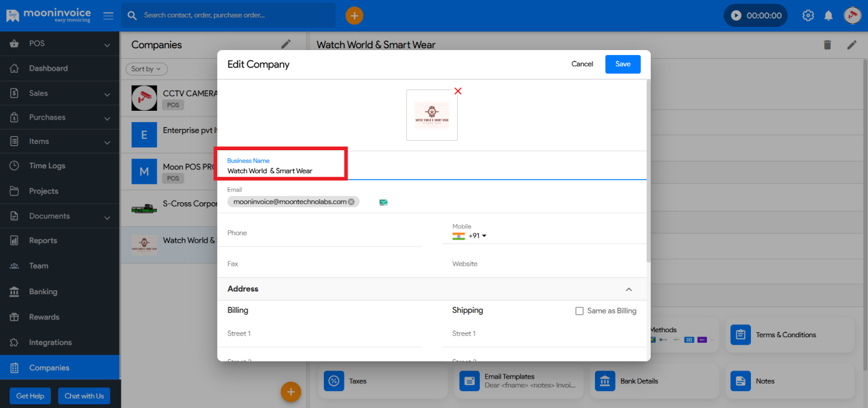Open the user profile avatar
Image resolution: width=868 pixels, height=408 pixels.
(852, 16)
